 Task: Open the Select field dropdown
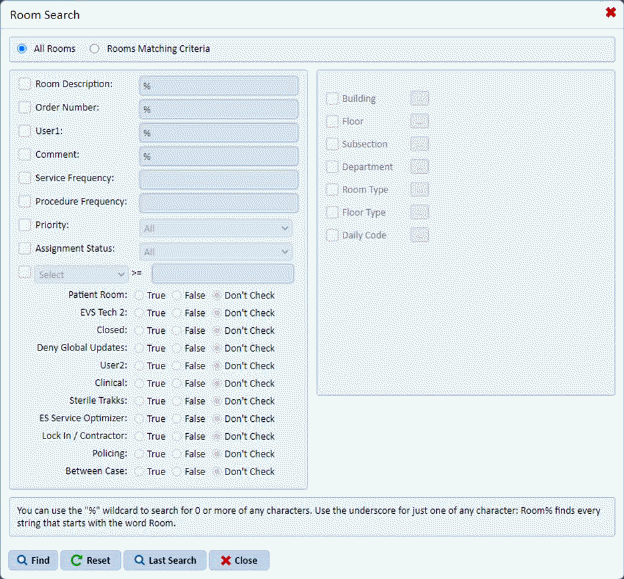81,274
